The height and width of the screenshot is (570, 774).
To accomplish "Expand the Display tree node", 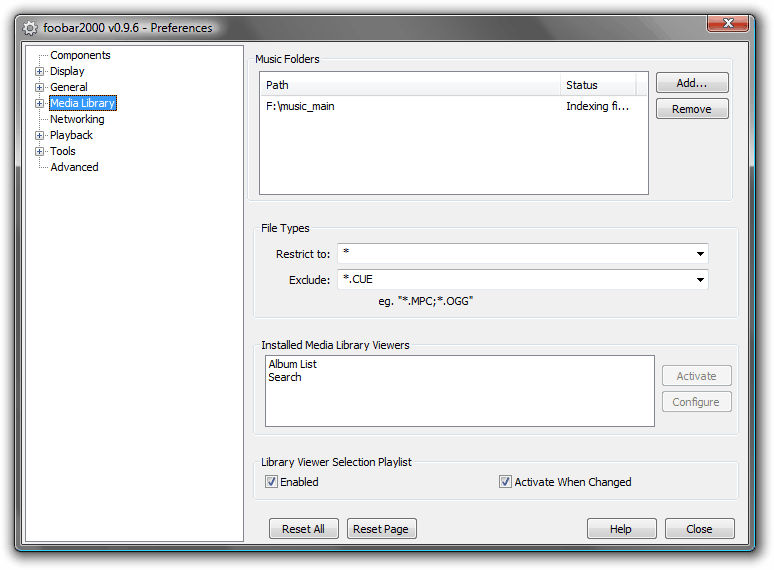I will (39, 72).
